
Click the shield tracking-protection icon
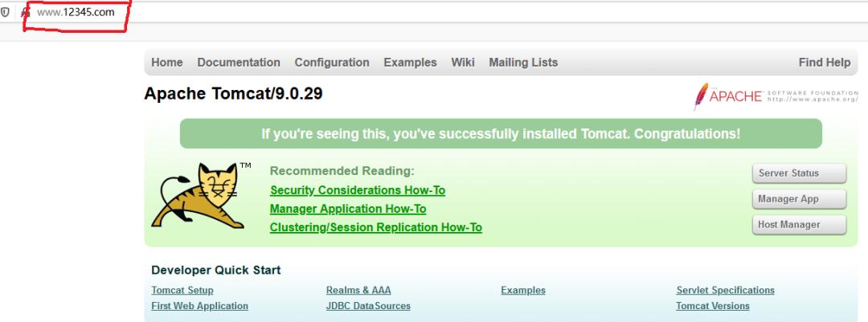coord(5,12)
